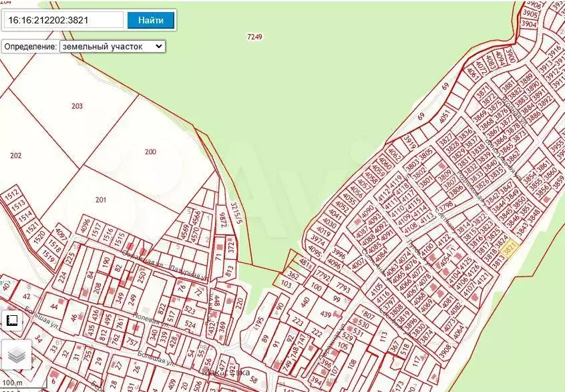The width and height of the screenshot is (565, 392).
Task: Expand the Определение type dropdown
Action: click(112, 47)
